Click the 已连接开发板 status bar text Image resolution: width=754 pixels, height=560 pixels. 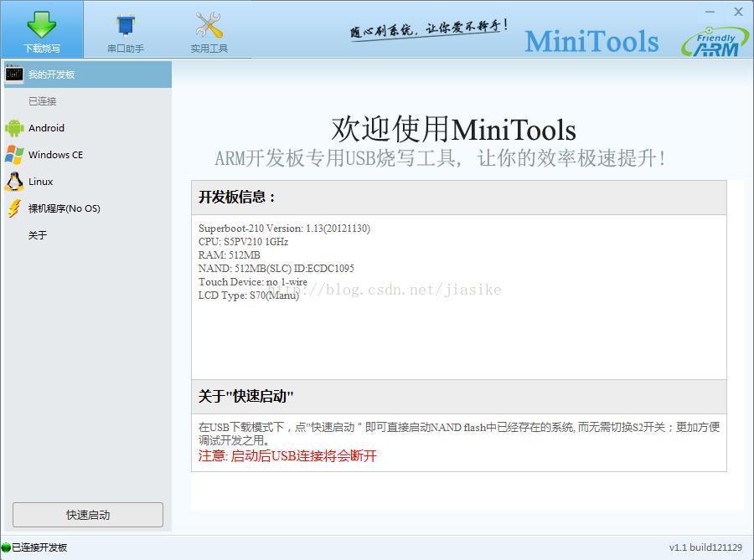click(39, 547)
